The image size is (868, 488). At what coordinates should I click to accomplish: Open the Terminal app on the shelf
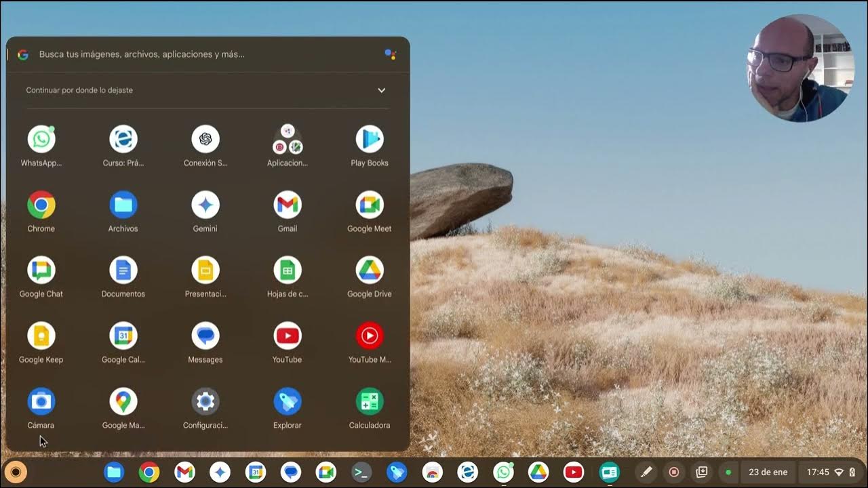[361, 472]
